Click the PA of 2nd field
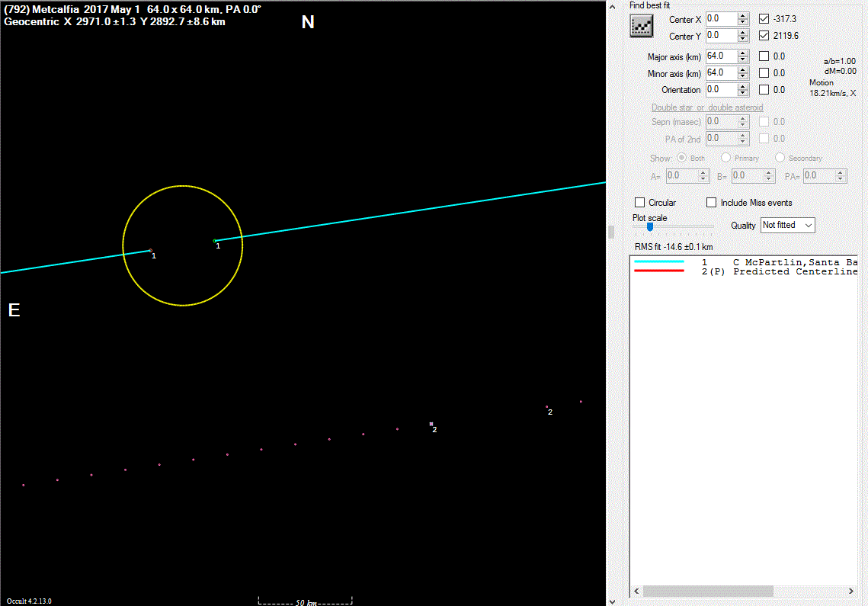The height and width of the screenshot is (606, 868). pyautogui.click(x=722, y=138)
